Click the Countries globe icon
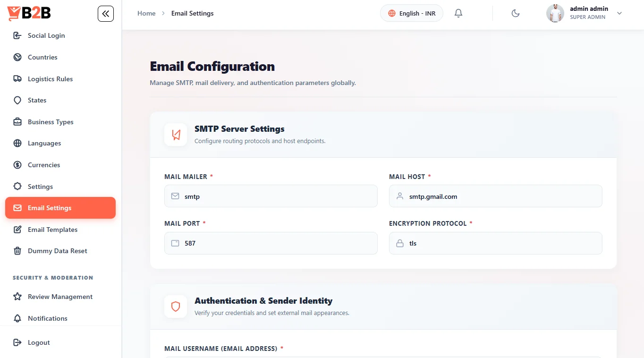Screen dimensions: 644x358 (x=17, y=57)
